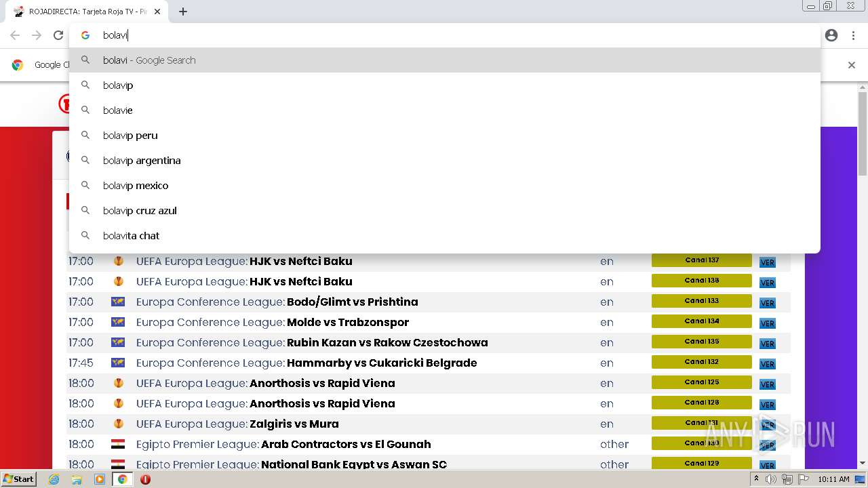Click VER for the Canal 125 row
The image size is (868, 488).
tap(767, 384)
